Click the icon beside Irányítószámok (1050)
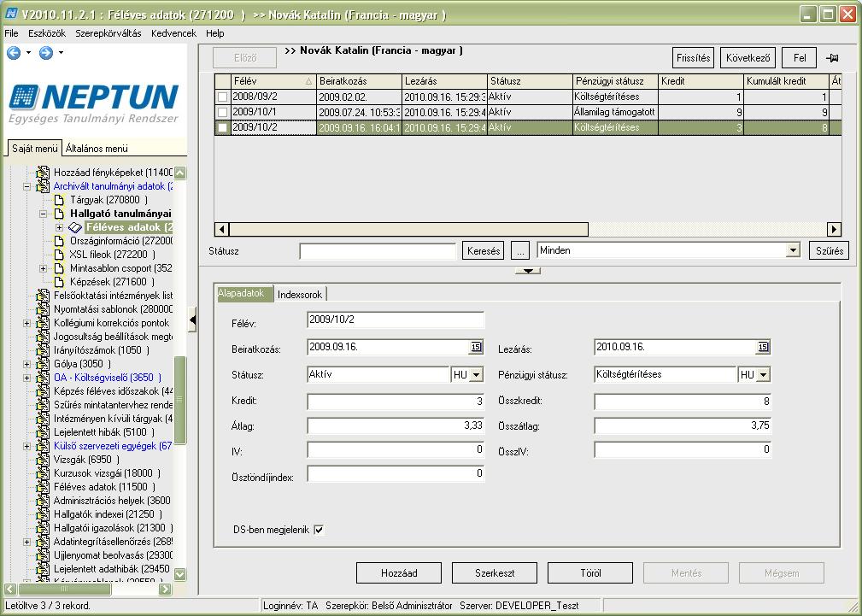Screen dimensions: 862x616 pos(43,349)
